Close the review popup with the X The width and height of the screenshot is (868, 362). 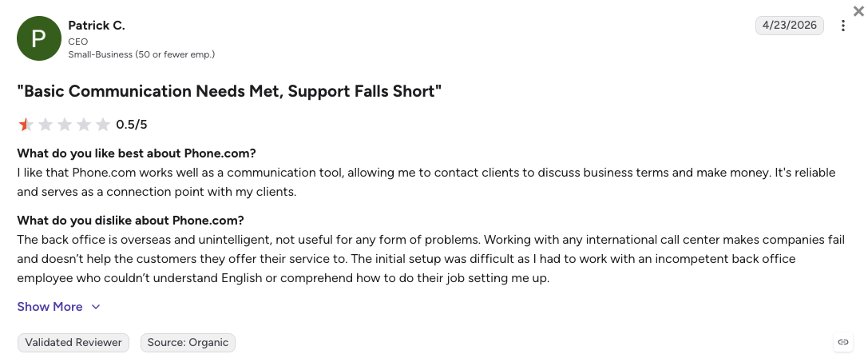858,10
